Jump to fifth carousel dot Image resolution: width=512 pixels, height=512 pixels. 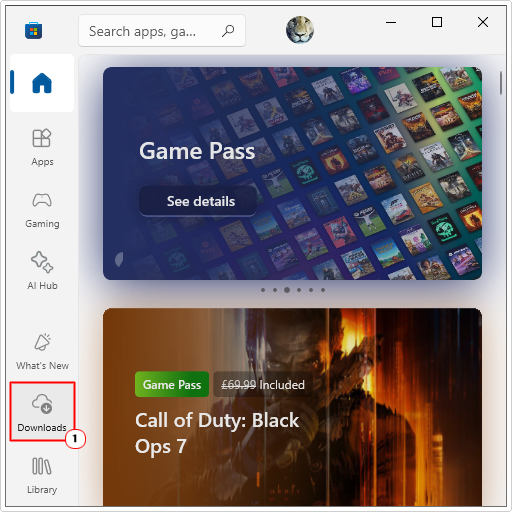pyautogui.click(x=311, y=290)
